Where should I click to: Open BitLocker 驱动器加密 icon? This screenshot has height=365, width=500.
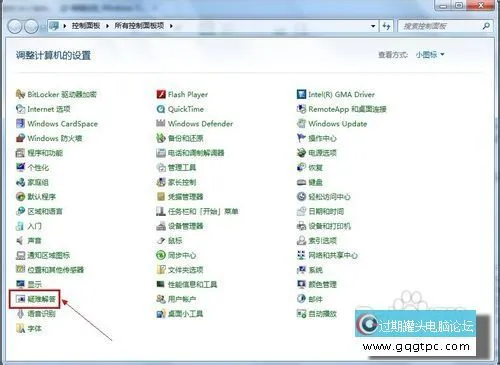coord(20,94)
